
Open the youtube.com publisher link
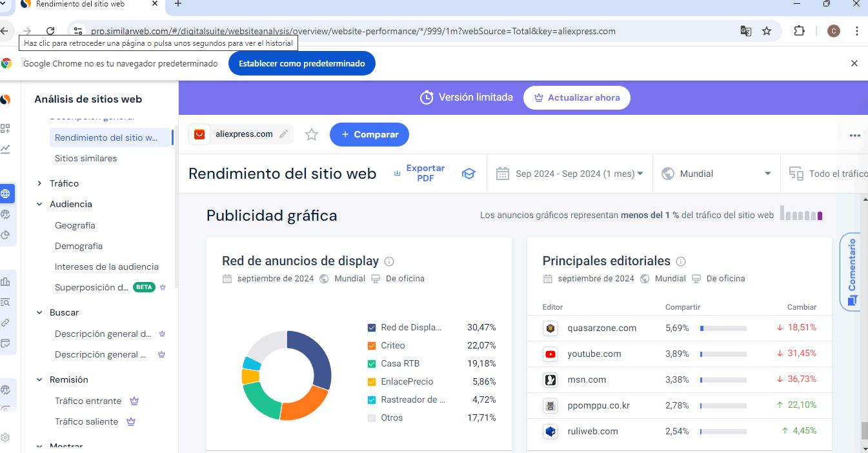tap(594, 354)
